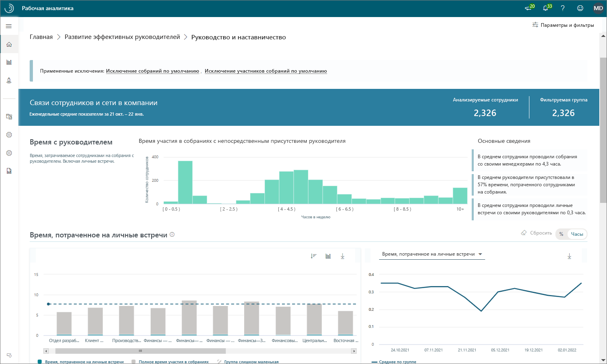Go to Главная breadcrumb
Screen dimensions: 607x364
41,37
